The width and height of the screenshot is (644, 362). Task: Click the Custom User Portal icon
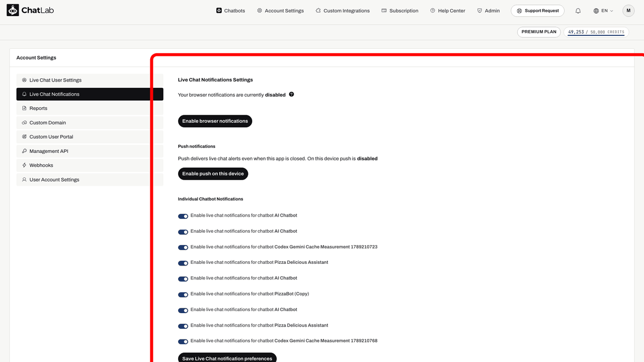(24, 137)
